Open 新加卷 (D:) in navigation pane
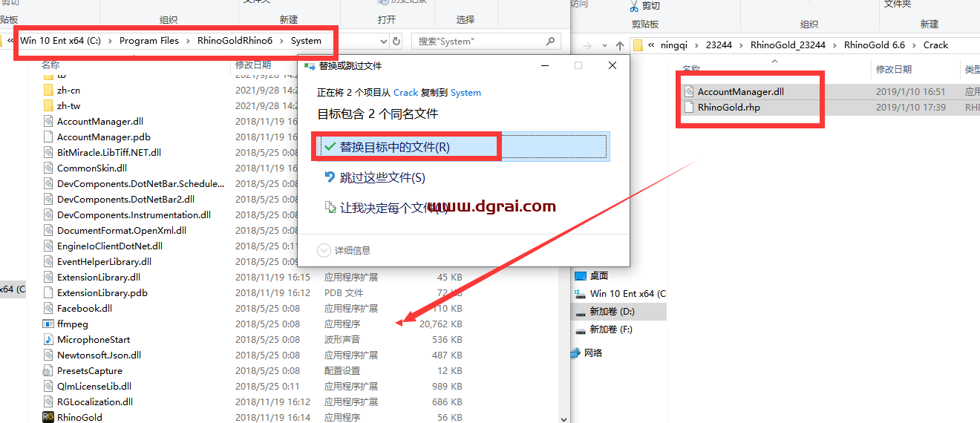The image size is (980, 423). tap(604, 312)
